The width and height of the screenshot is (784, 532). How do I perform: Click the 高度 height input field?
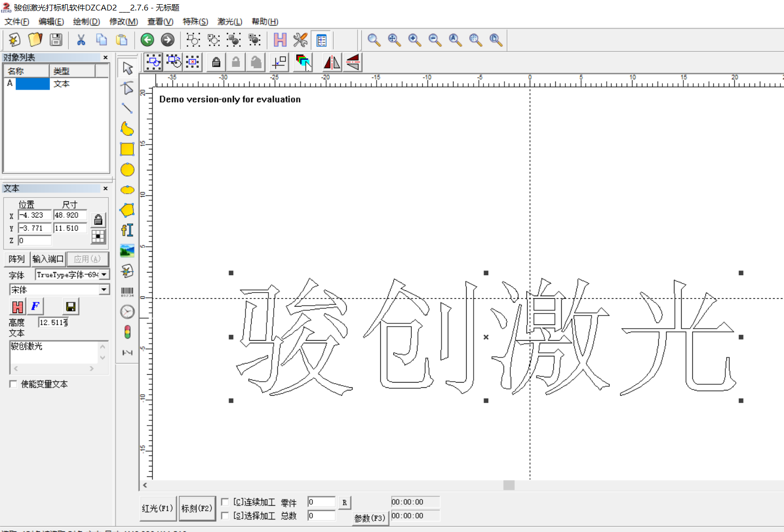coord(53,322)
